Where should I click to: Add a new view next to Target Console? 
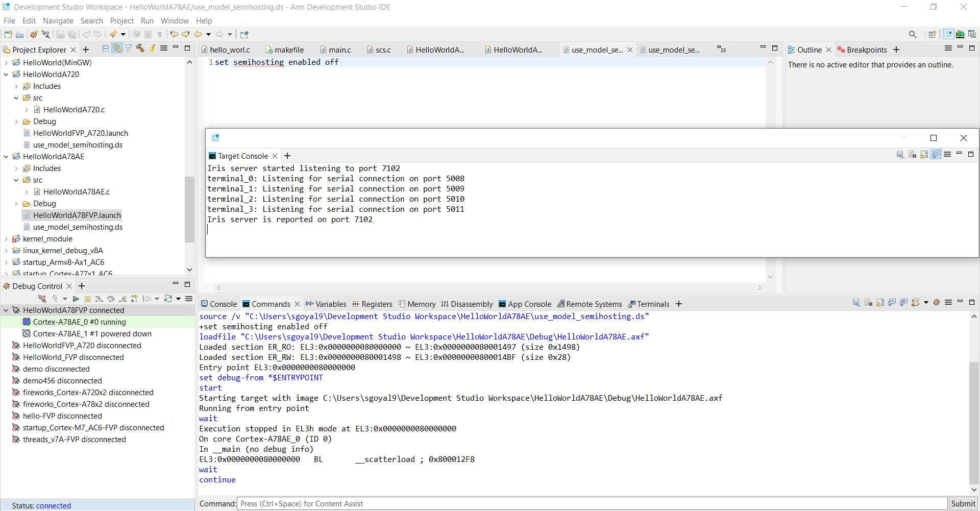coord(287,156)
